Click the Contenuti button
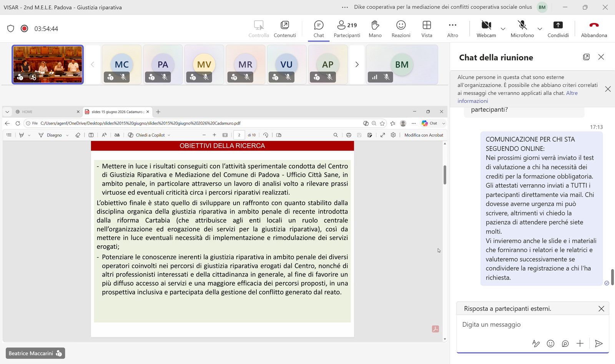 [285, 29]
